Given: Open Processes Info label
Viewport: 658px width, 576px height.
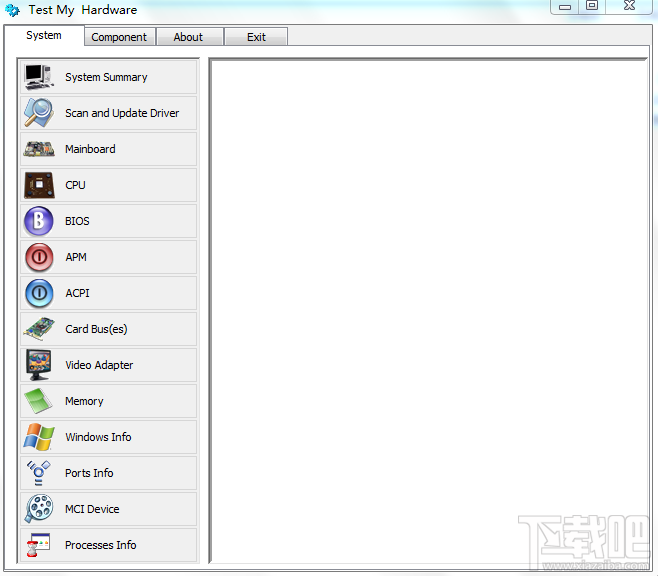Looking at the screenshot, I should pyautogui.click(x=101, y=545).
